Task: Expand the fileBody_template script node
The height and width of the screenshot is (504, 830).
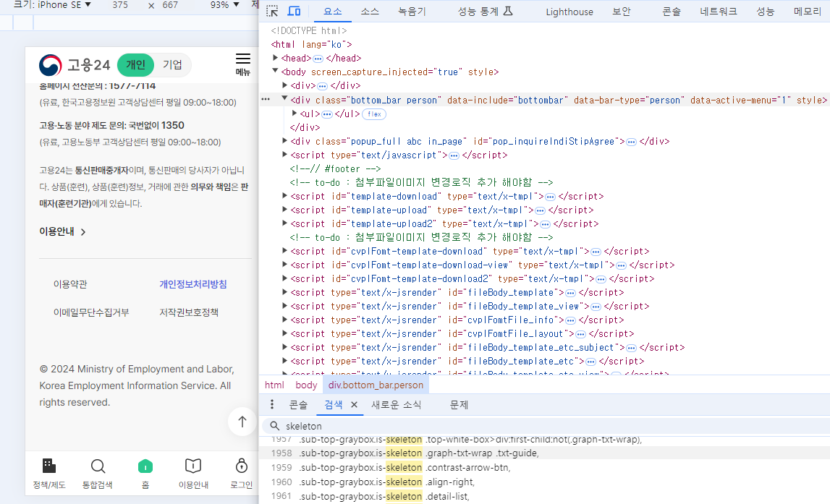Action: pos(285,291)
